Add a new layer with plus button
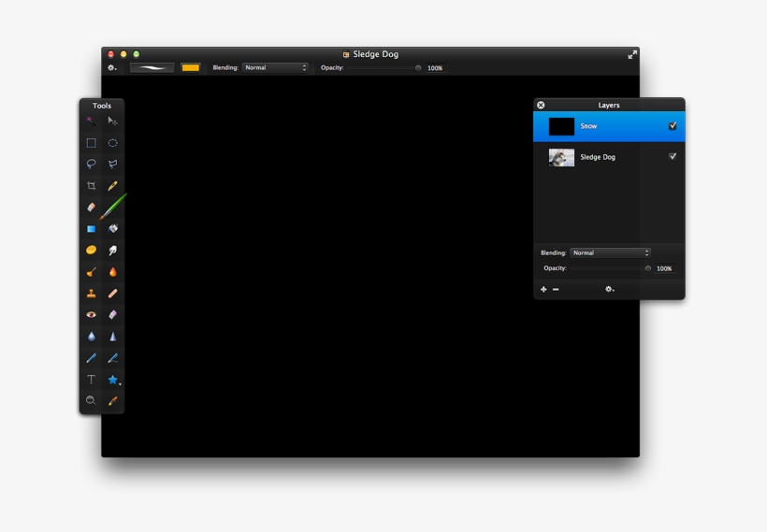This screenshot has height=532, width=767. click(543, 289)
